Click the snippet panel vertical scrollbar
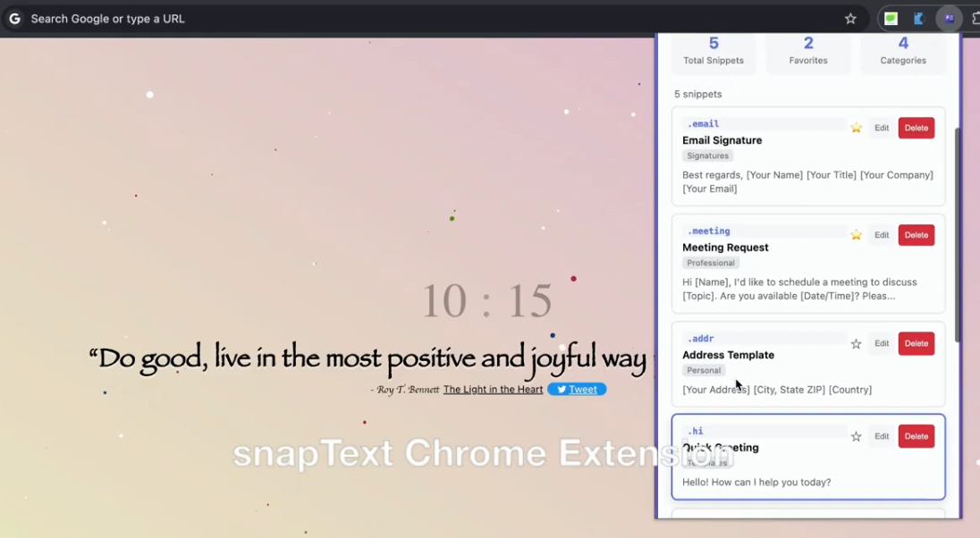This screenshot has width=980, height=538. pyautogui.click(x=958, y=232)
